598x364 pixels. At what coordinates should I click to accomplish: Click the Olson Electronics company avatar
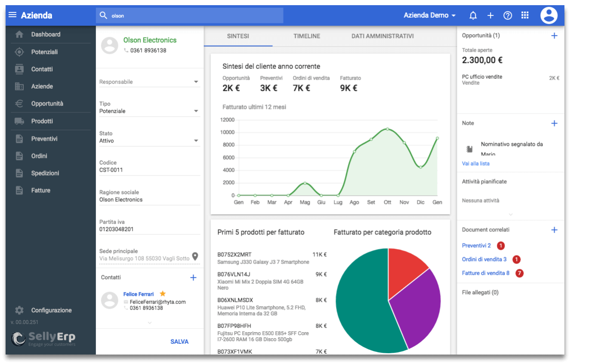[x=109, y=45]
